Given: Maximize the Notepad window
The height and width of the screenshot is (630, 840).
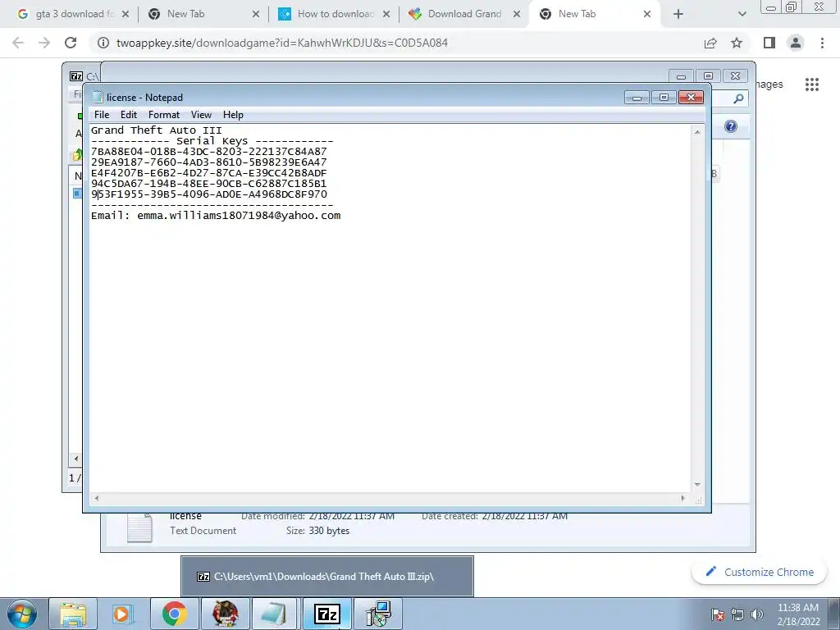Looking at the screenshot, I should [x=664, y=98].
